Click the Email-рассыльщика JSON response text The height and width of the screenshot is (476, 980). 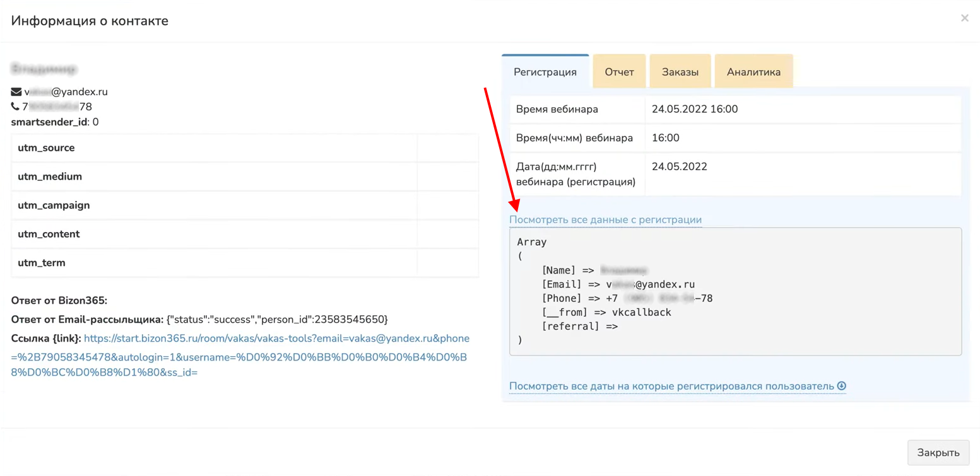point(277,319)
